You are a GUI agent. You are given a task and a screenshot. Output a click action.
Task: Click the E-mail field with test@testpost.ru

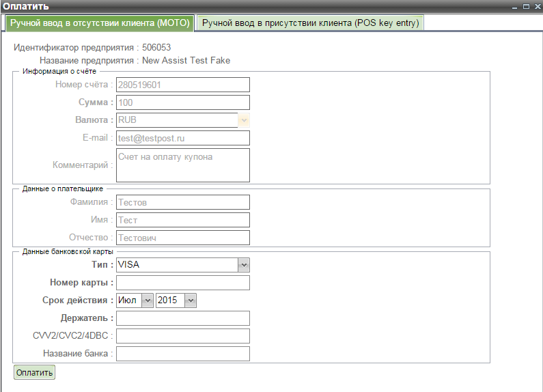(183, 138)
